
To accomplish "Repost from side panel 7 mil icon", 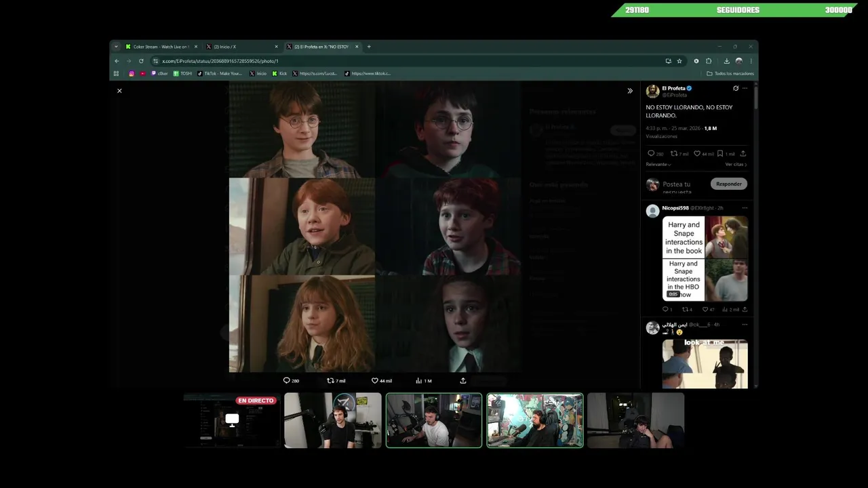I will coord(679,154).
